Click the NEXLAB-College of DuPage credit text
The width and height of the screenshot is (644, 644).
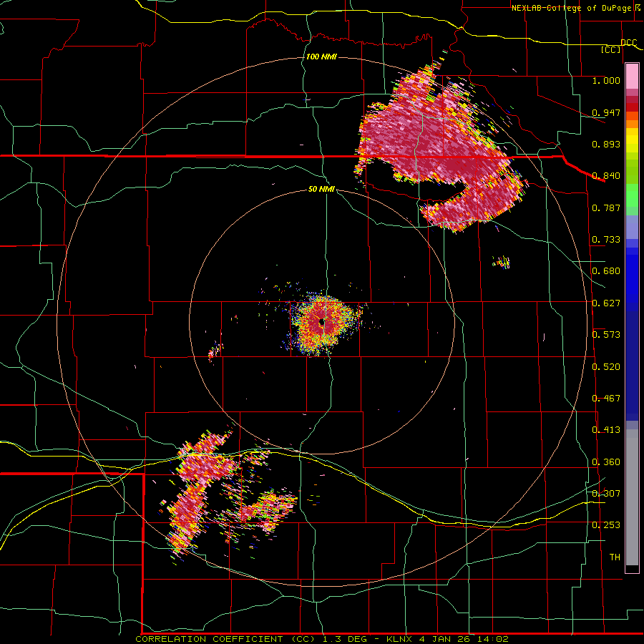point(573,8)
